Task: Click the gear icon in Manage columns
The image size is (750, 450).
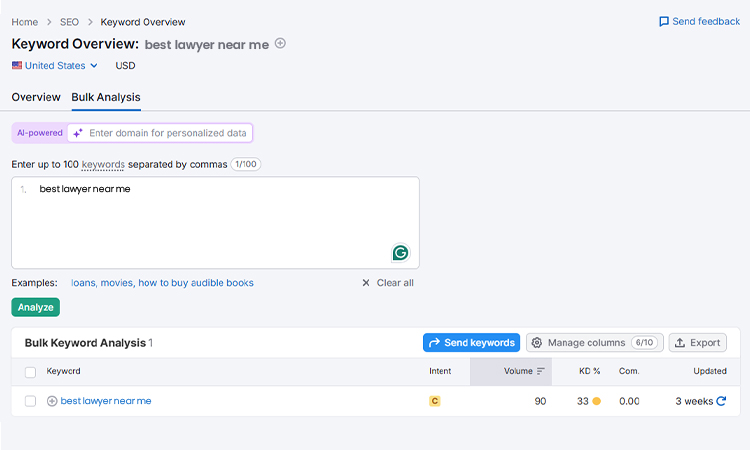Action: 537,342
